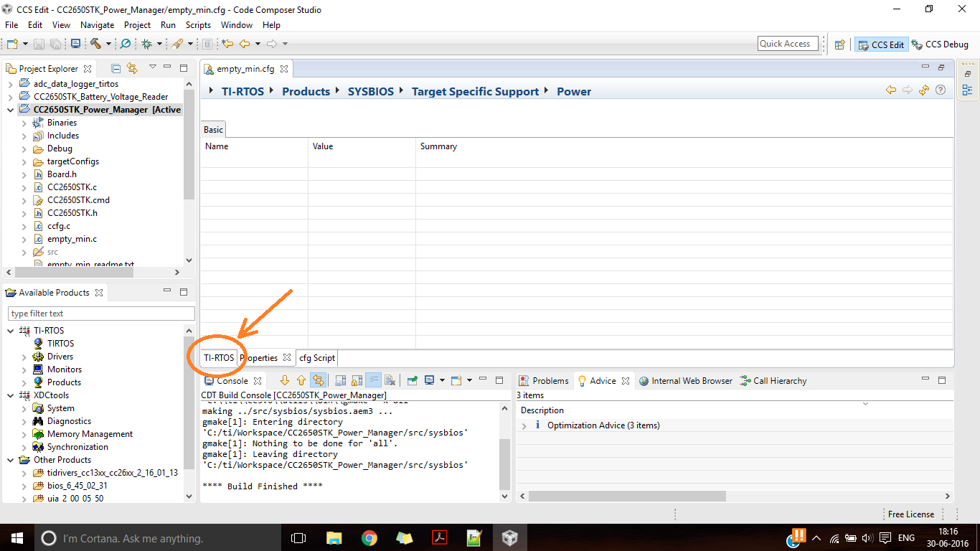
Task: Open the Navigate menu
Action: [97, 24]
